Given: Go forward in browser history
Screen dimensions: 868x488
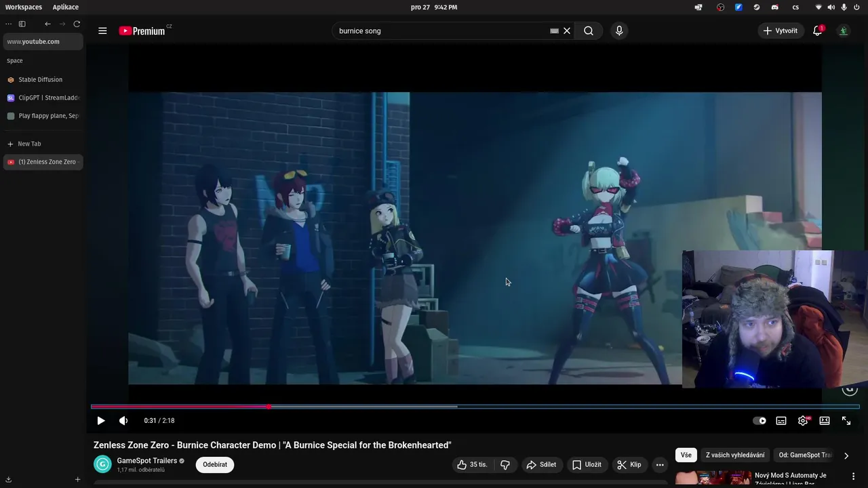Looking at the screenshot, I should 62,24.
